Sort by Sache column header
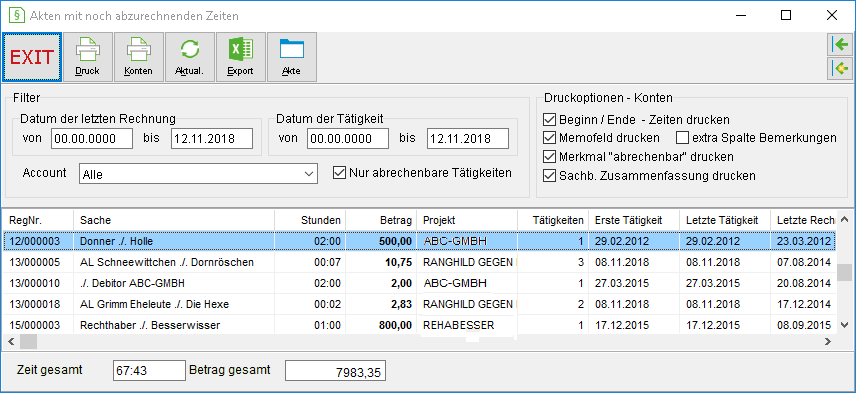856x394 pixels. point(174,220)
